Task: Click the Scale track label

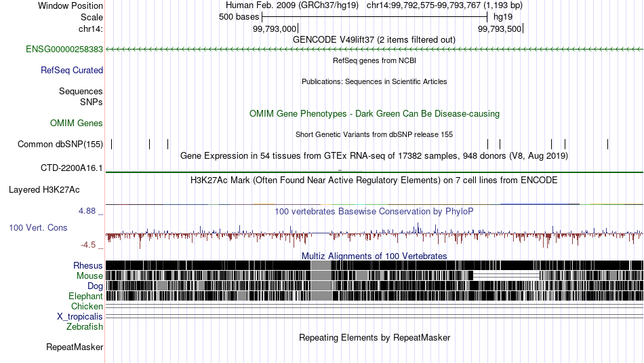Action: point(92,17)
